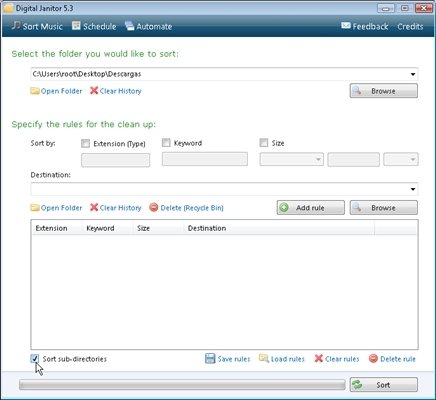The width and height of the screenshot is (436, 400).
Task: Click Save rules floppy disk icon
Action: (x=210, y=358)
